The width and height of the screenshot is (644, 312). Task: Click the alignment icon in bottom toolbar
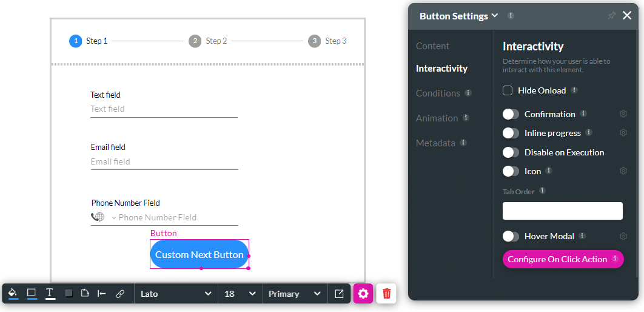[x=102, y=294]
